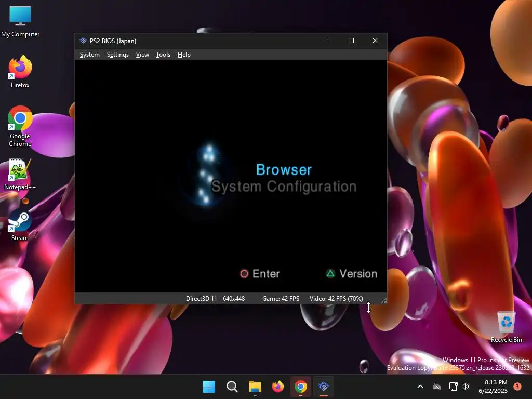Image resolution: width=532 pixels, height=399 pixels.
Task: Open File Explorer from the taskbar
Action: pyautogui.click(x=255, y=387)
